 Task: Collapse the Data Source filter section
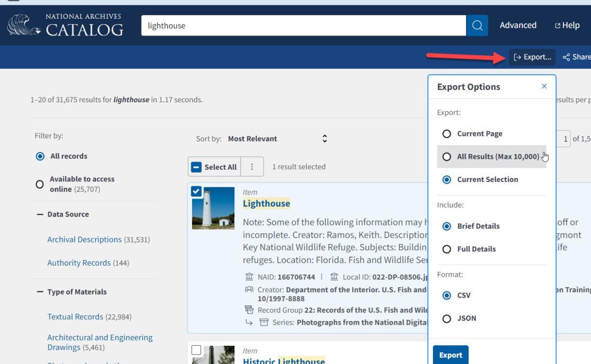click(40, 214)
